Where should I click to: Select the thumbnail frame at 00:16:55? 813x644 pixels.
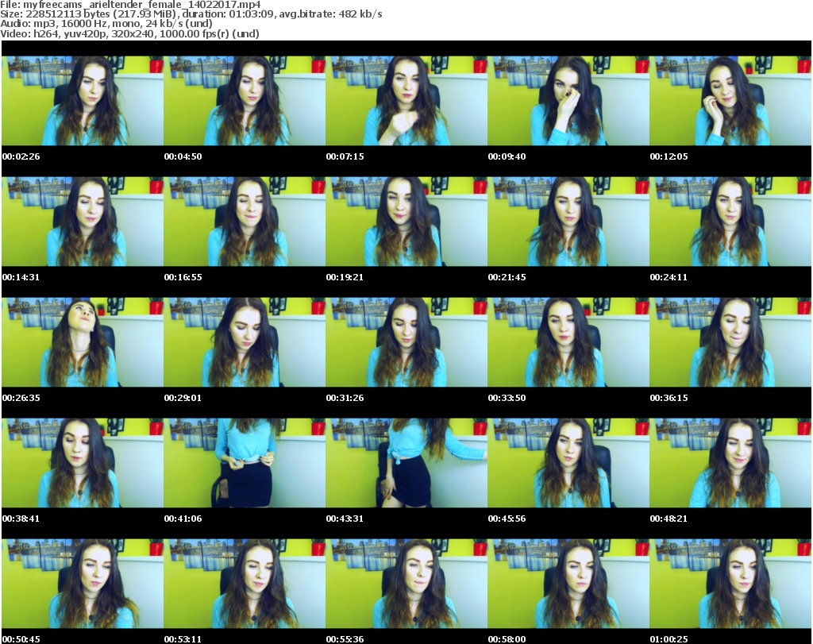point(245,222)
